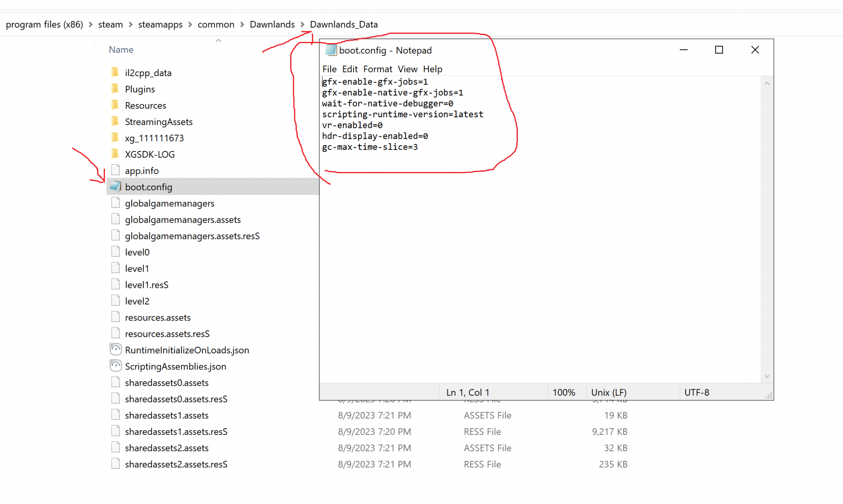843x504 pixels.
Task: Expand breadcrumb chevron after Dawnlands
Action: click(x=303, y=25)
